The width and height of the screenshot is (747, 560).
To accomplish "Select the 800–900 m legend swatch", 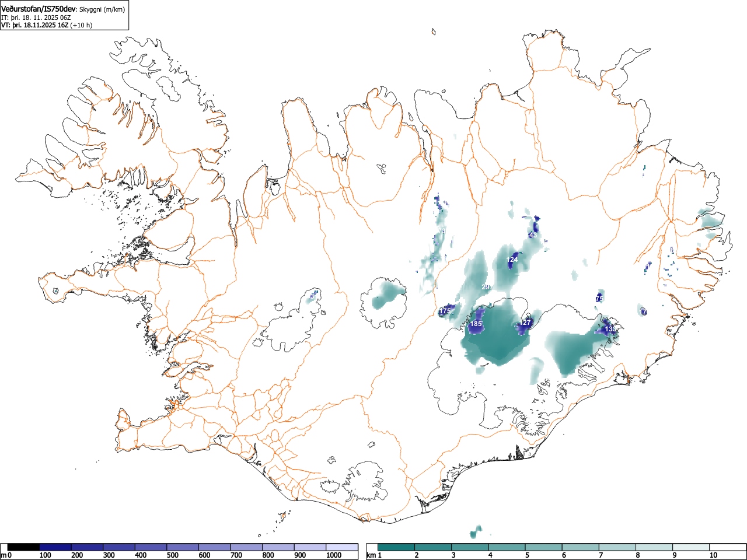I will coord(278,547).
